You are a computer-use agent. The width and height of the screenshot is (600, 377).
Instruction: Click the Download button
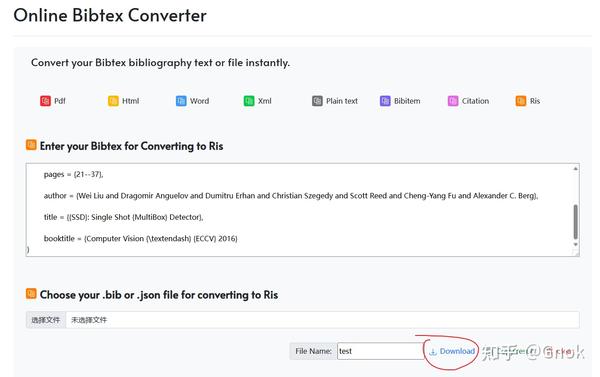(452, 351)
